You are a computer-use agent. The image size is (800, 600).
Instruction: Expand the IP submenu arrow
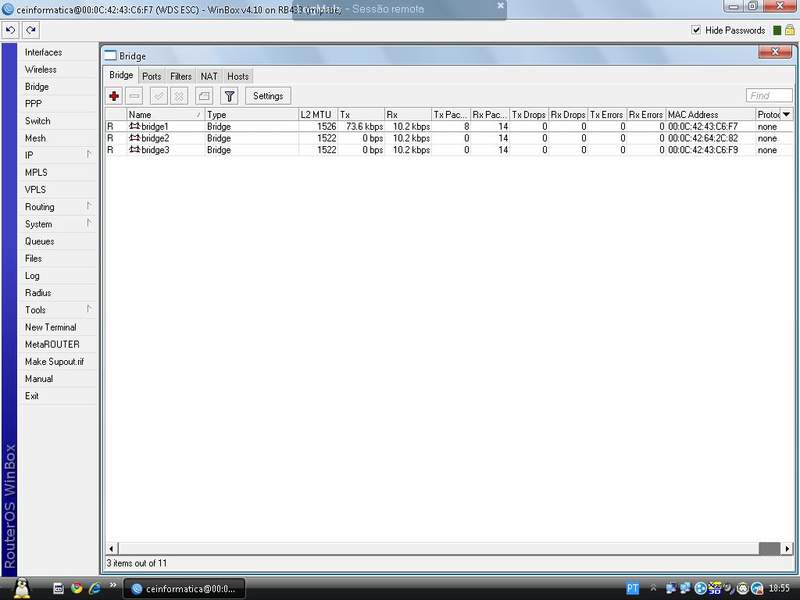(89, 154)
